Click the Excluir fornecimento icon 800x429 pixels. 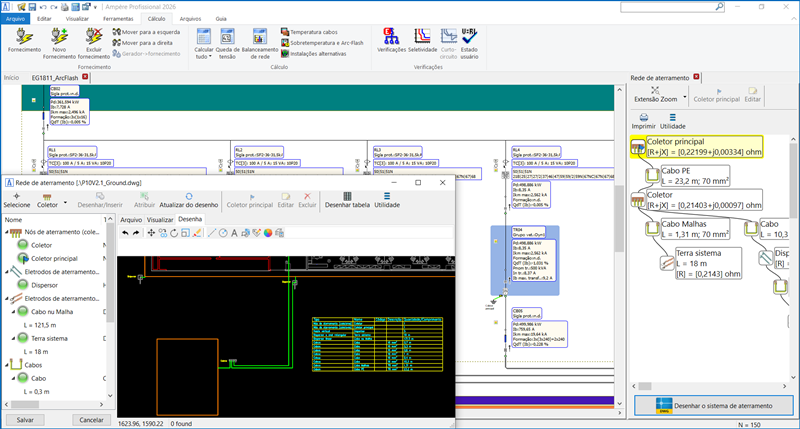pos(94,38)
